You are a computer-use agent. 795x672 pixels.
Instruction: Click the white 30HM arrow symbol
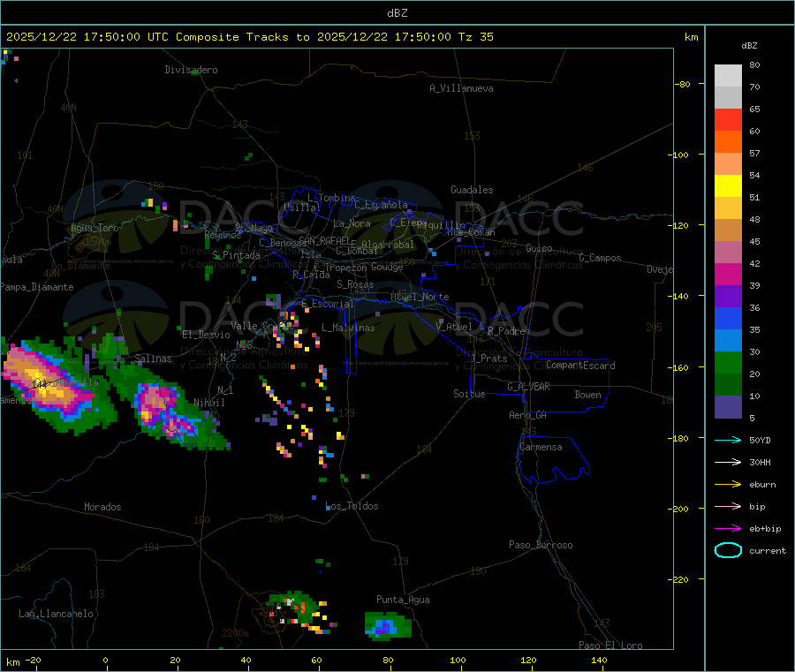pos(728,462)
